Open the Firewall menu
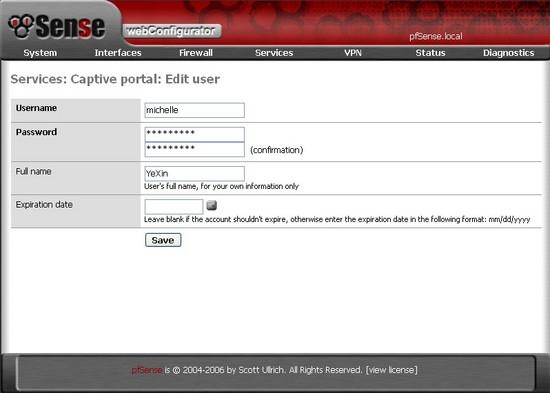The width and height of the screenshot is (550, 393). 196,53
